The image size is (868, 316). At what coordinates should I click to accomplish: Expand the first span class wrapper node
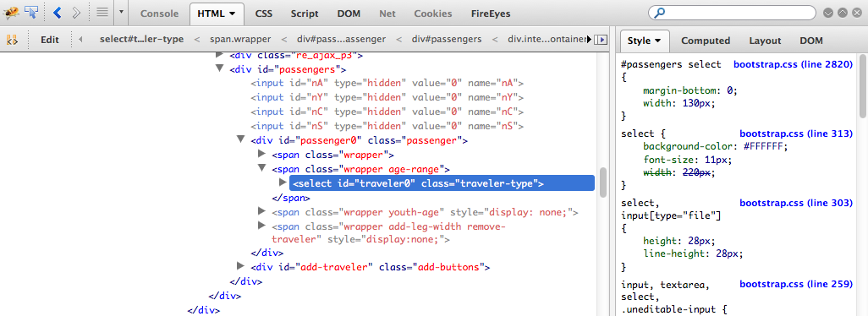[x=262, y=154]
